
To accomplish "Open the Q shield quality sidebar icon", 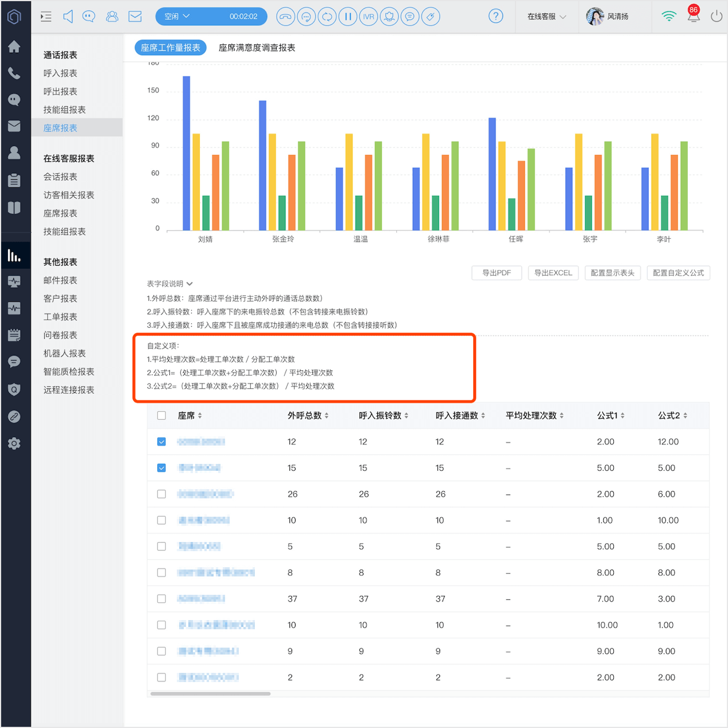I will coord(14,389).
